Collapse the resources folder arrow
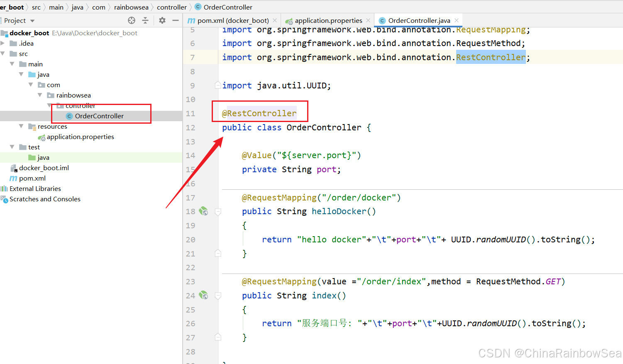 [x=21, y=126]
